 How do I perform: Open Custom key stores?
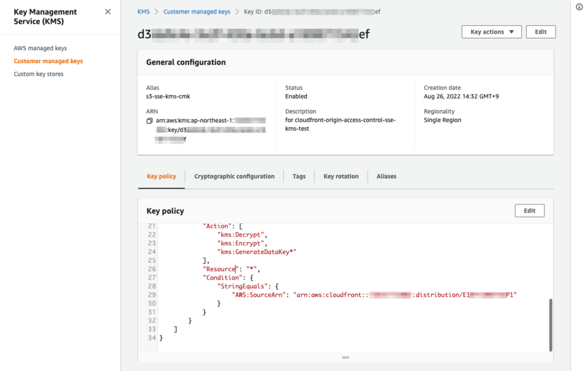tap(39, 73)
